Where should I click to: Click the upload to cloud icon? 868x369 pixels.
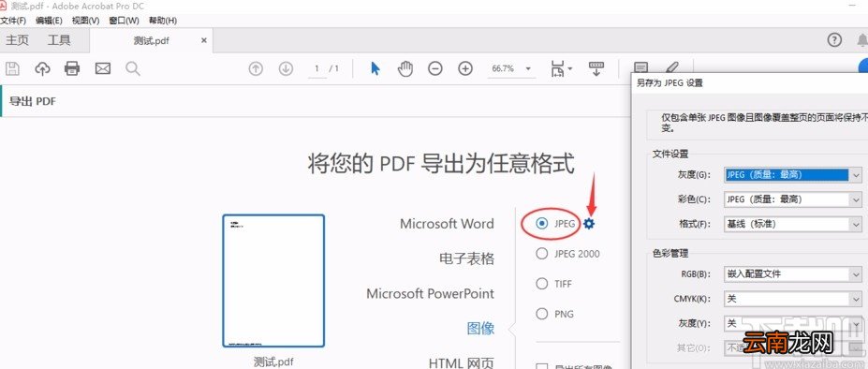click(x=43, y=68)
